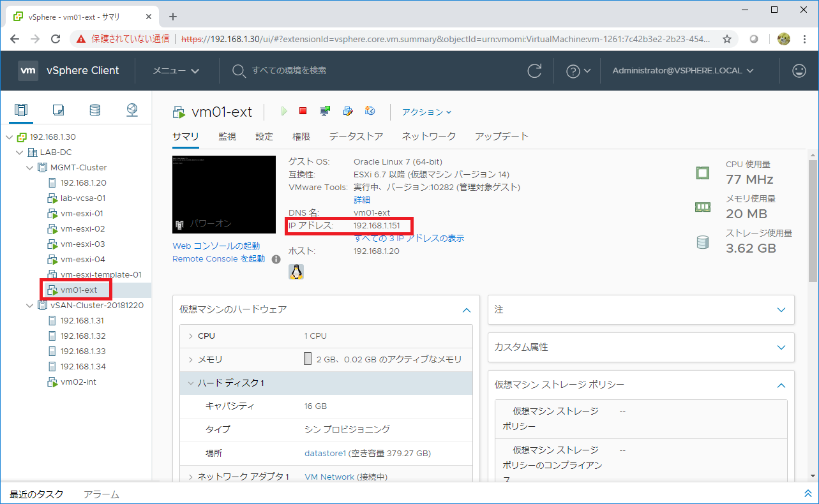Viewport: 819px width, 504px height.
Task: Show all 3 IP addresses link
Action: click(x=409, y=239)
